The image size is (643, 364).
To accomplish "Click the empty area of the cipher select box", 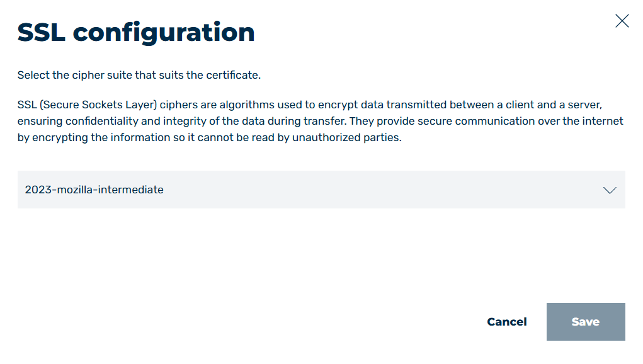I will point(382,190).
